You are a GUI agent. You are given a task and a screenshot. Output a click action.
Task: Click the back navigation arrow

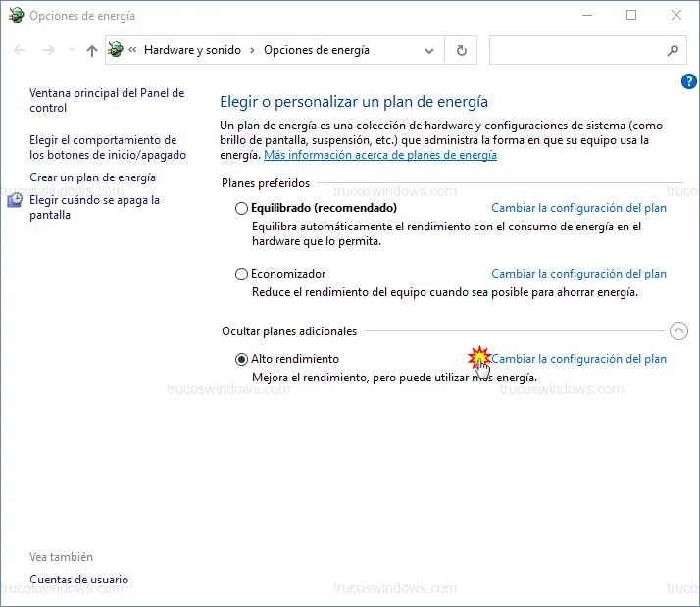point(21,50)
